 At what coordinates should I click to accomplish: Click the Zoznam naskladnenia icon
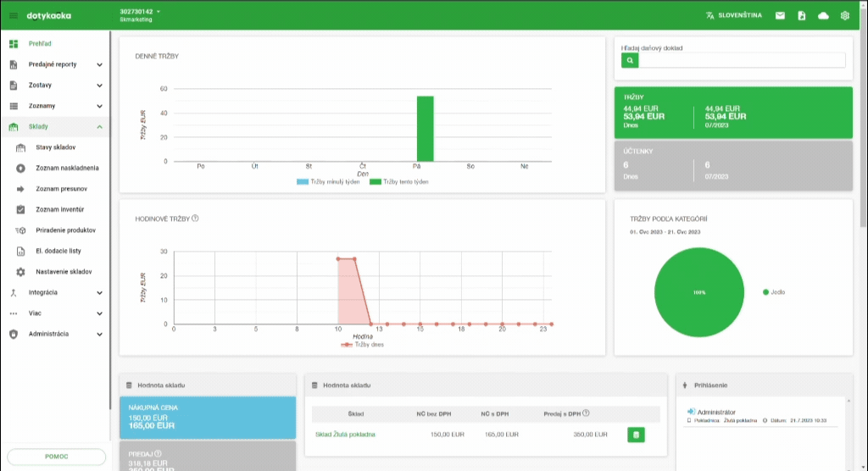(20, 169)
